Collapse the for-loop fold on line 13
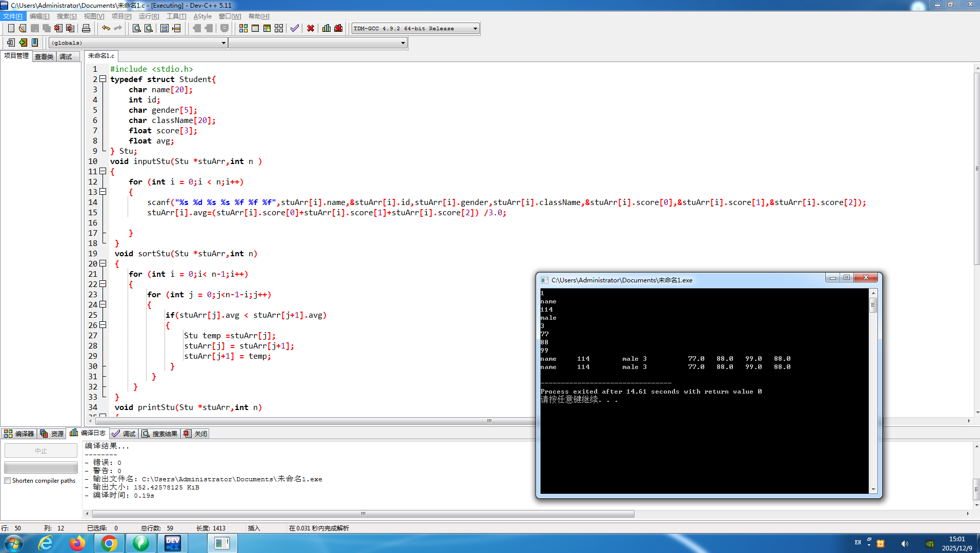 coord(103,192)
